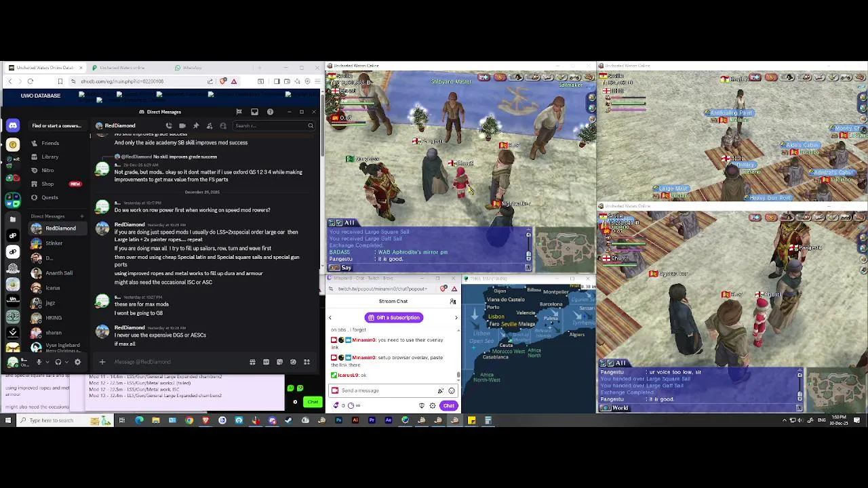Toggle Discord microphone mute
Image resolution: width=868 pixels, height=488 pixels.
point(39,362)
